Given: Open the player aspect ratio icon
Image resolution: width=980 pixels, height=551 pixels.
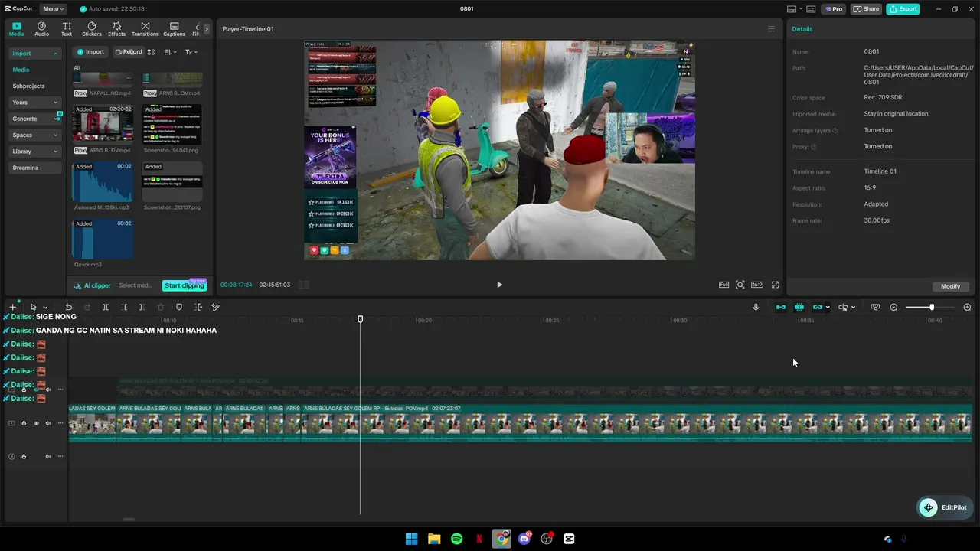Looking at the screenshot, I should click(757, 285).
